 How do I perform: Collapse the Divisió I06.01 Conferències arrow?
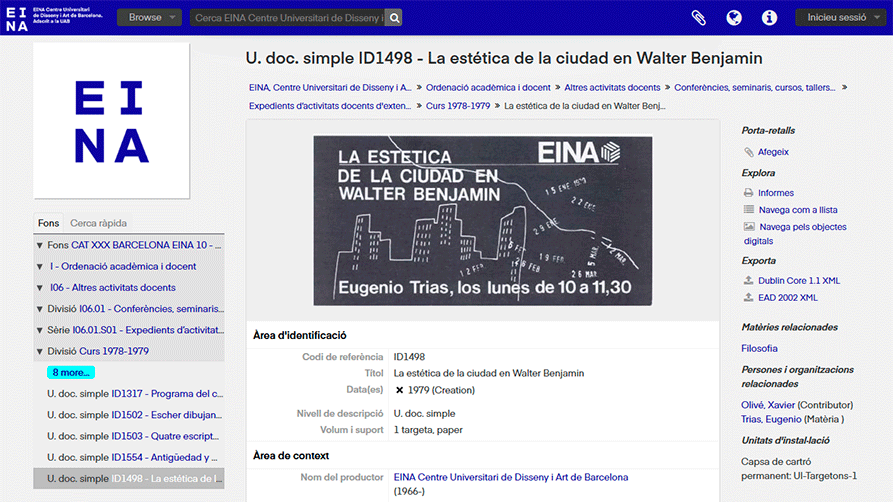click(x=40, y=309)
